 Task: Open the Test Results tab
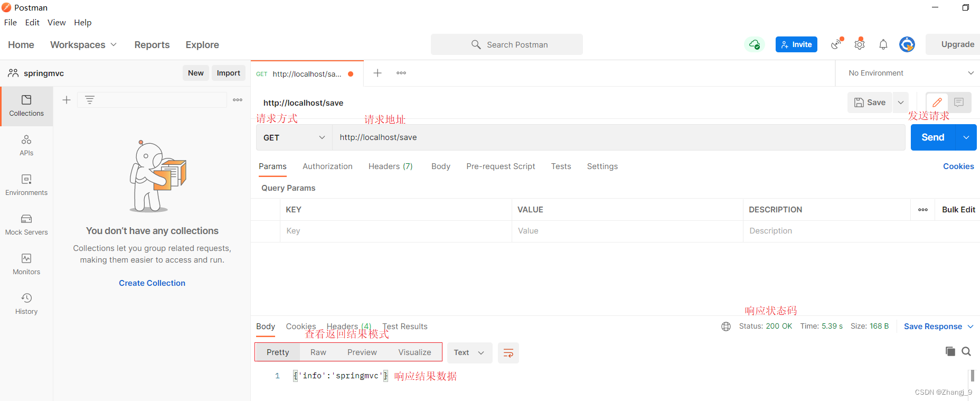click(405, 327)
